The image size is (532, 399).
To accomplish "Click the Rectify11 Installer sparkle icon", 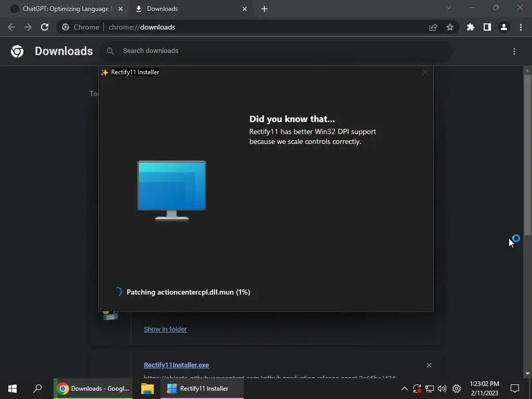I will click(x=104, y=72).
